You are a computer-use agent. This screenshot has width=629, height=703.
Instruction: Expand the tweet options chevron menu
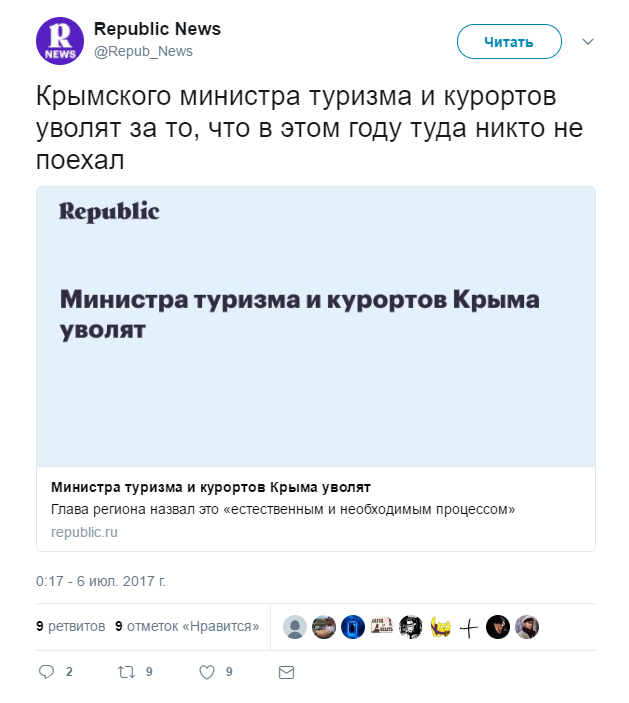[588, 42]
